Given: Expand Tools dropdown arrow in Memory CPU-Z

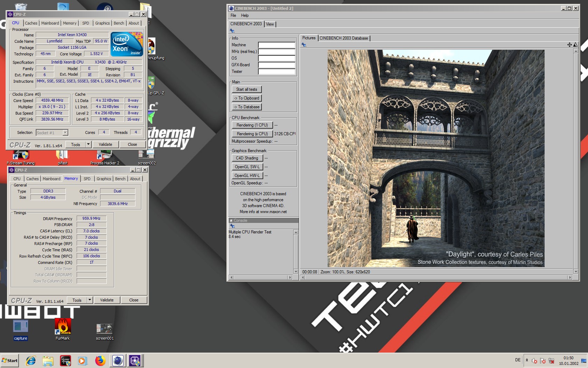Looking at the screenshot, I should (90, 300).
